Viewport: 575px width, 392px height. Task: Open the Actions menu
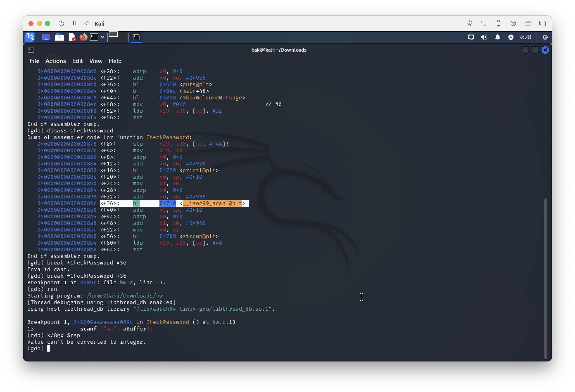pyautogui.click(x=55, y=61)
